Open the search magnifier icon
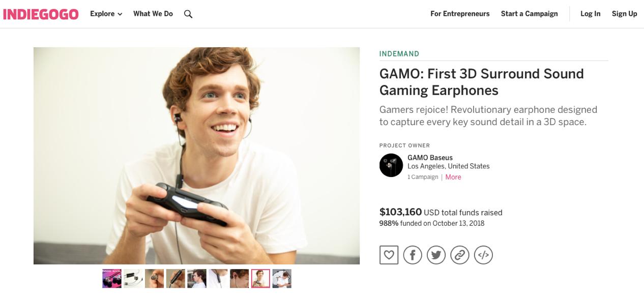The image size is (644, 297). click(x=188, y=14)
